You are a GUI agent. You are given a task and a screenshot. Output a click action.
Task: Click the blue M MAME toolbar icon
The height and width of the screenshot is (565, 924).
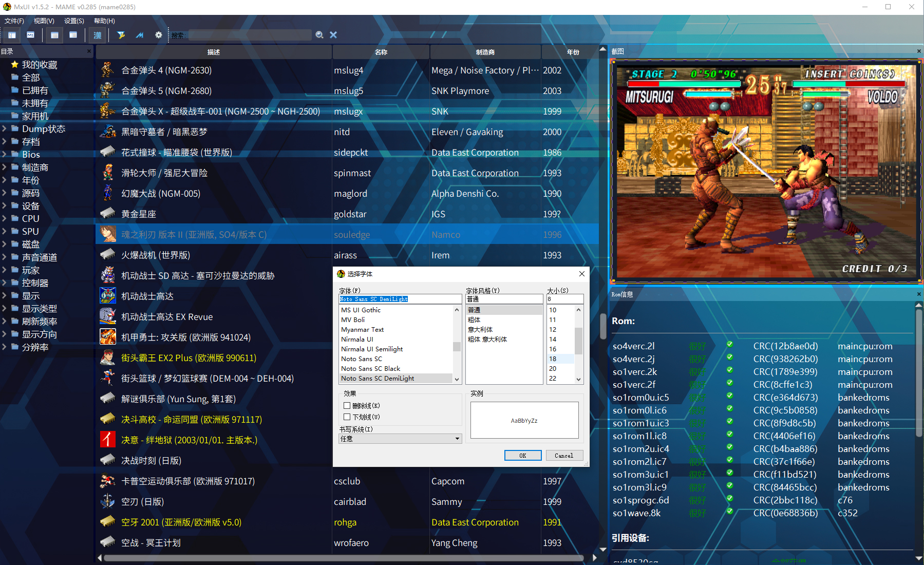tap(139, 35)
